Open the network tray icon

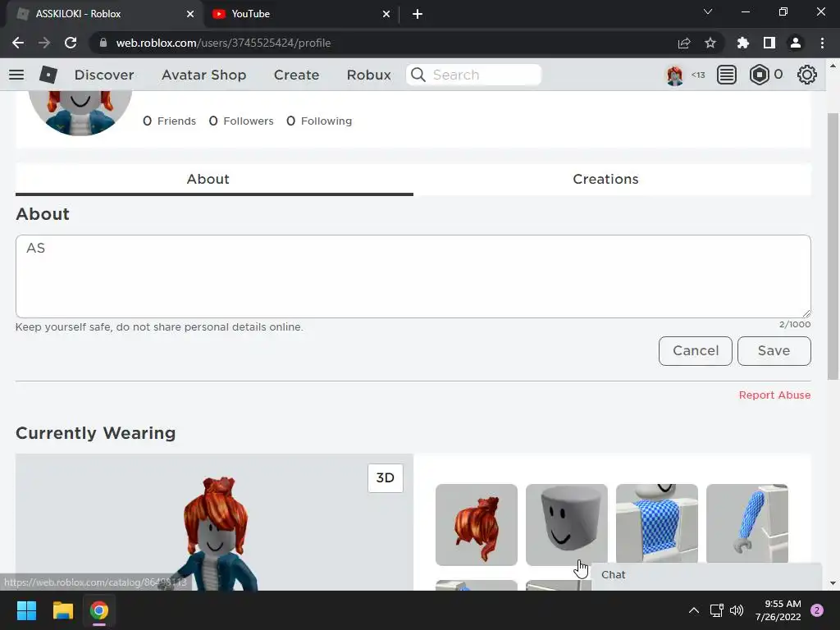coord(716,610)
